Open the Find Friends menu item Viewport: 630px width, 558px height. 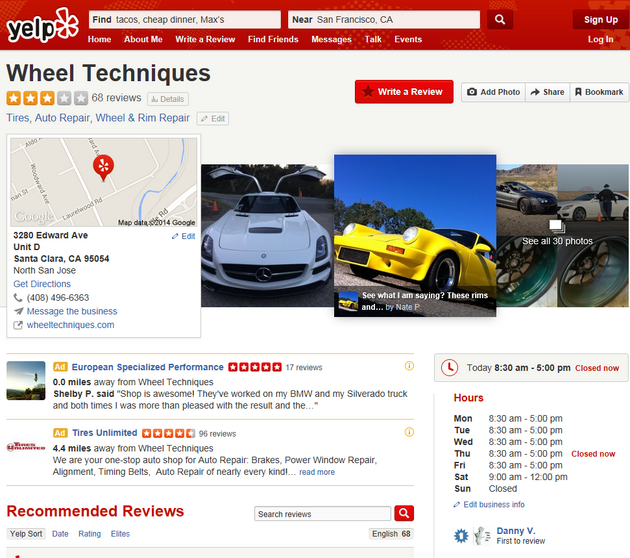(273, 39)
